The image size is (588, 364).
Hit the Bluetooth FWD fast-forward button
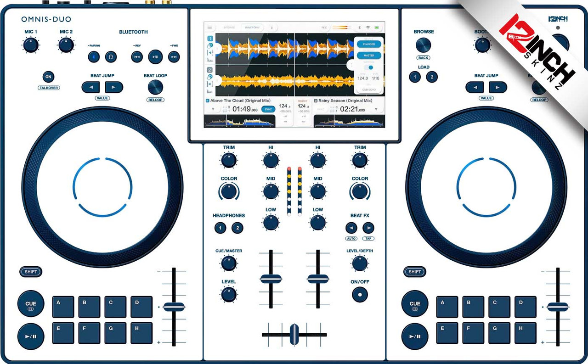[x=174, y=57]
